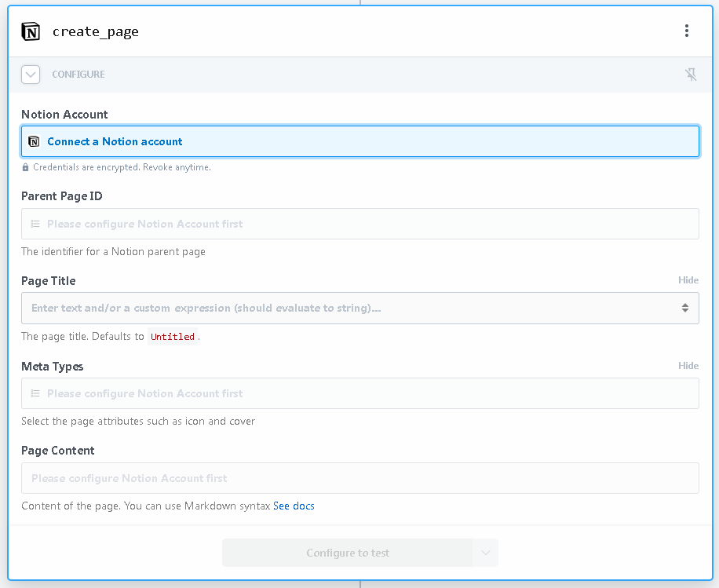Expand the Configure to test dropdown arrow

[486, 553]
